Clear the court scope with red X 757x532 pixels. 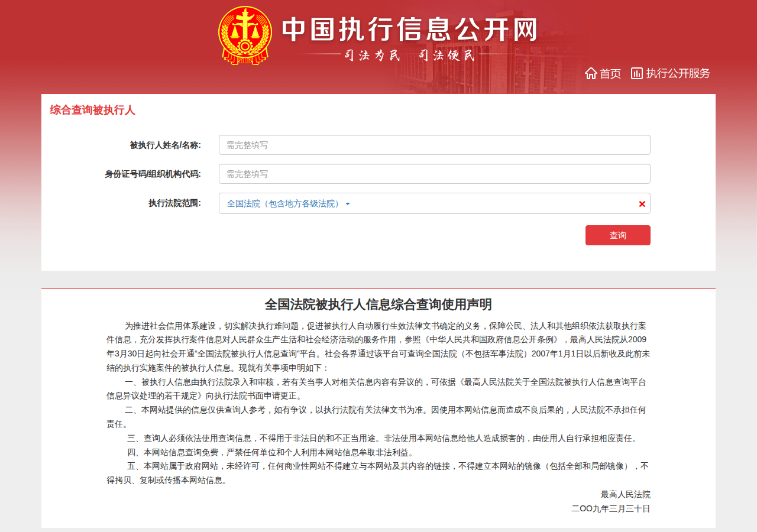(642, 204)
